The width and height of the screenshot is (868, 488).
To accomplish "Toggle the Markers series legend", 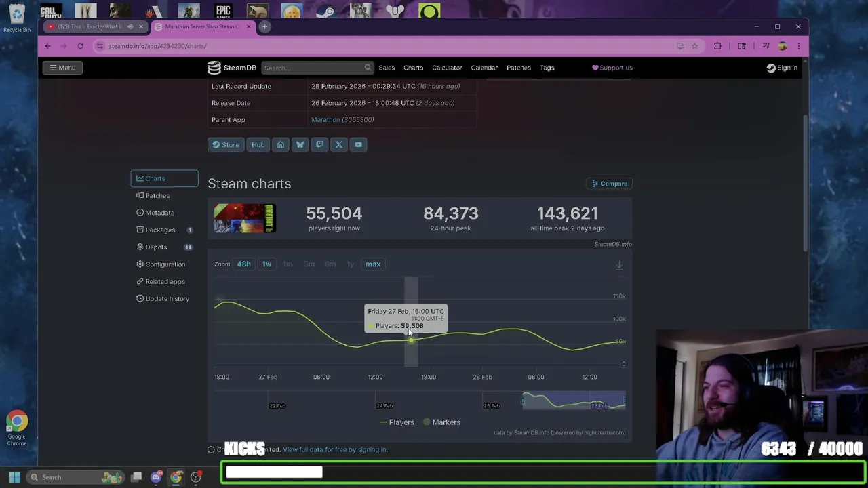I will tap(441, 422).
